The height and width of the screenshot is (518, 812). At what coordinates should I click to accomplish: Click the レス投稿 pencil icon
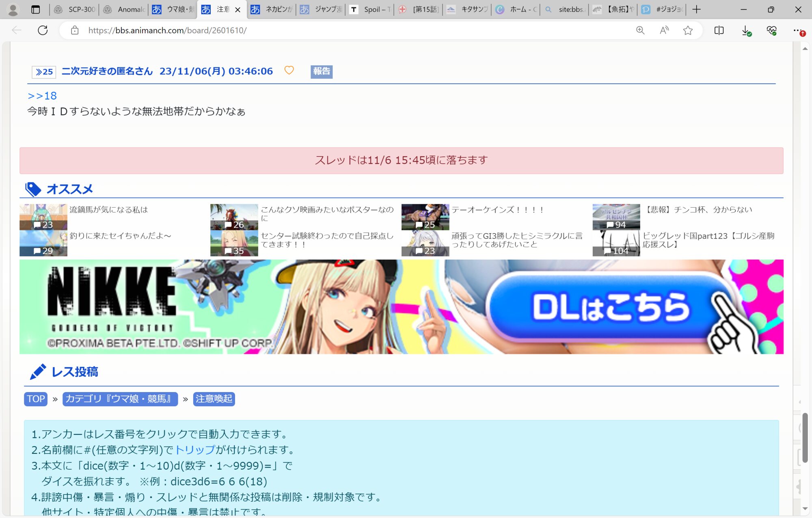click(38, 372)
